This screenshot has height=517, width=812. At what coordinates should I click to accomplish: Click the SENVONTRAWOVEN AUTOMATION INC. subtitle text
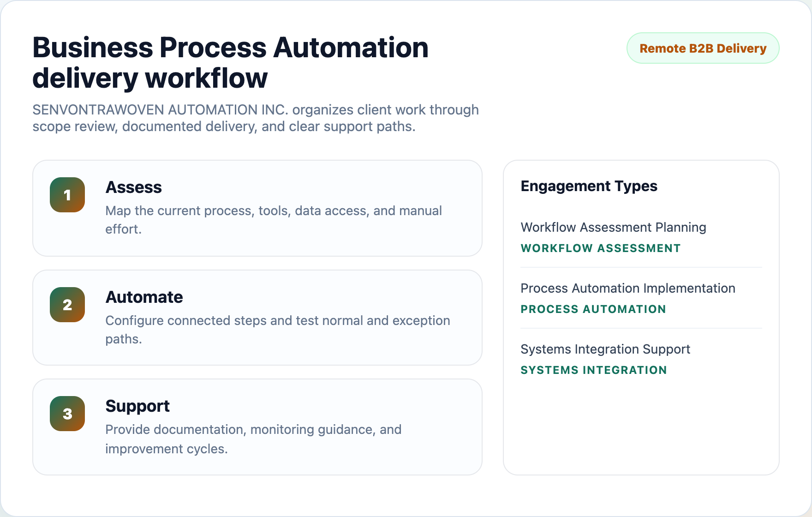tap(256, 118)
